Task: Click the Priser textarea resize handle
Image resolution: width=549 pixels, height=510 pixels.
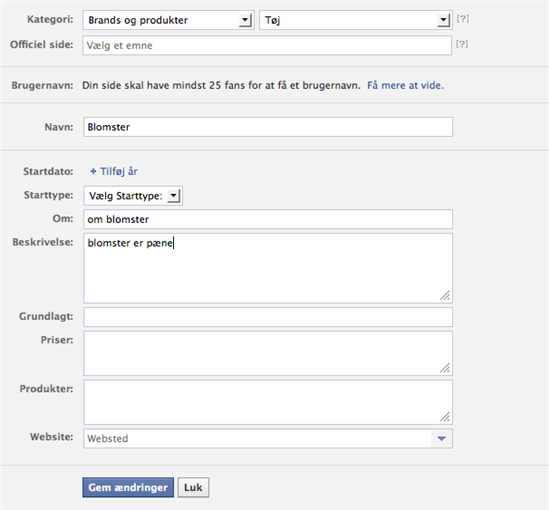Action: (x=445, y=368)
